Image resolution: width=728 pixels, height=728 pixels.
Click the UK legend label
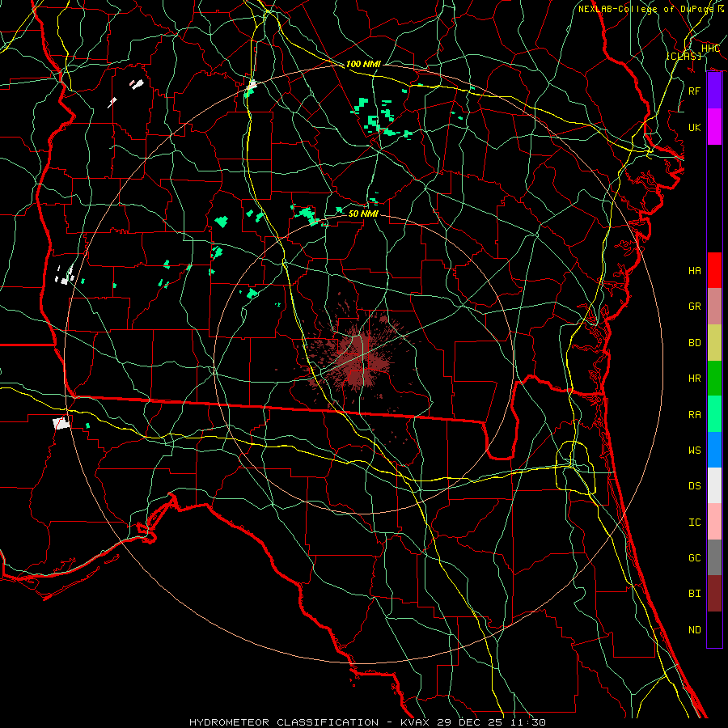click(695, 127)
